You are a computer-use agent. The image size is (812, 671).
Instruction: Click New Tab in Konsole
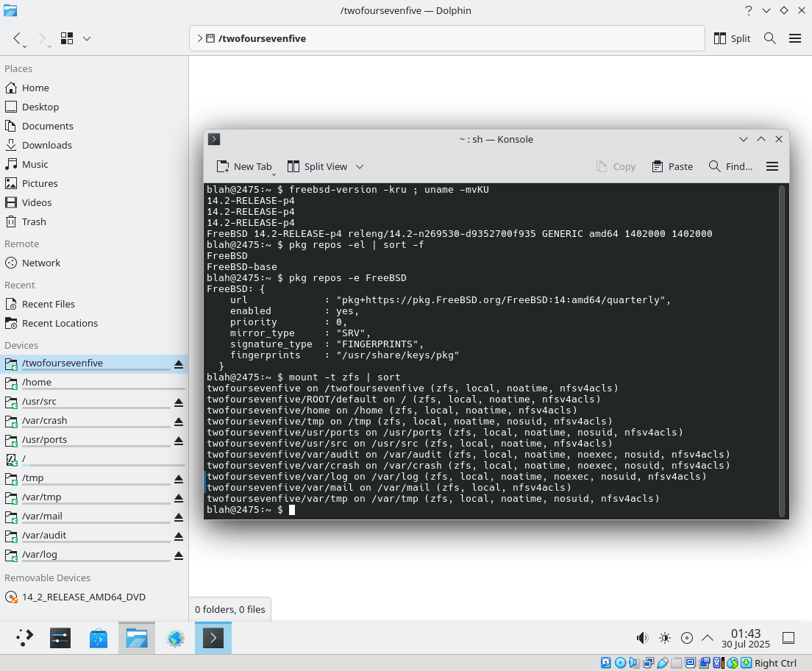click(244, 166)
